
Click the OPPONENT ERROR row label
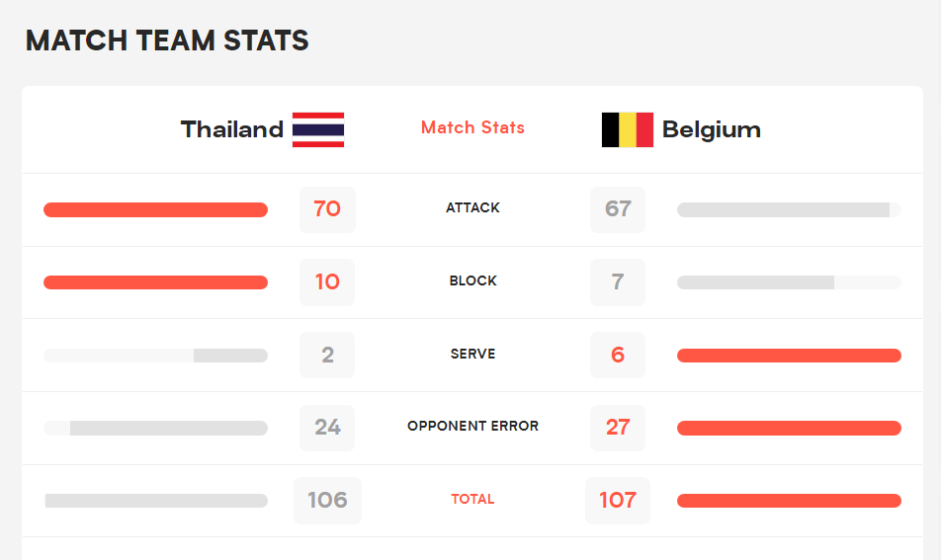click(472, 427)
